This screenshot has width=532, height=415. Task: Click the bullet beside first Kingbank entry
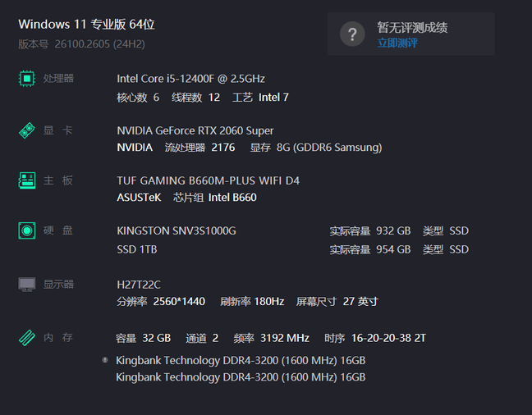(x=105, y=360)
